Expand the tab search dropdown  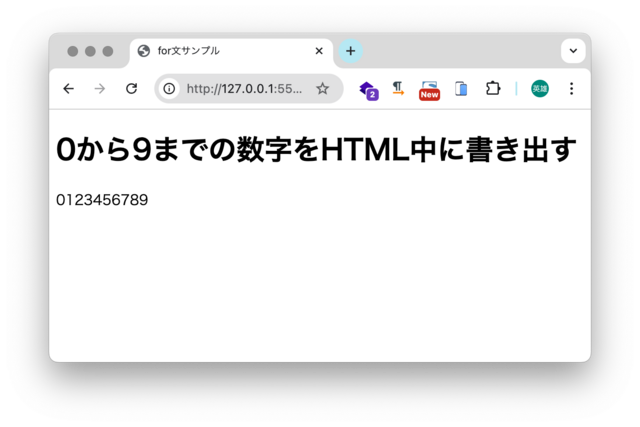(x=573, y=51)
